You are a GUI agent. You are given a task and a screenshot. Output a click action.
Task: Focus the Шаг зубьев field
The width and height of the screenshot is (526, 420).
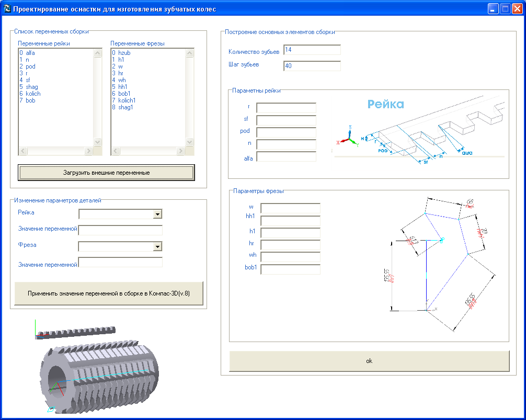tap(312, 66)
